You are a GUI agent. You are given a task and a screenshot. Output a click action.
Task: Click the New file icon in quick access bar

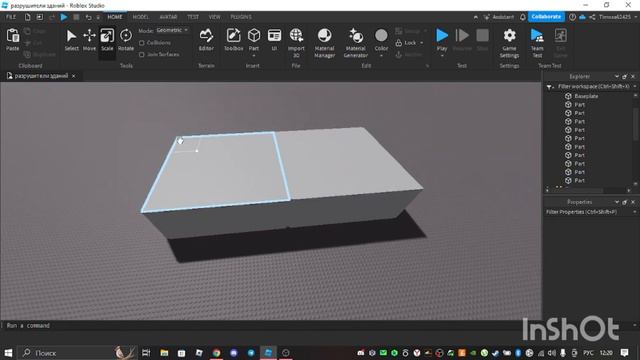[x=27, y=17]
